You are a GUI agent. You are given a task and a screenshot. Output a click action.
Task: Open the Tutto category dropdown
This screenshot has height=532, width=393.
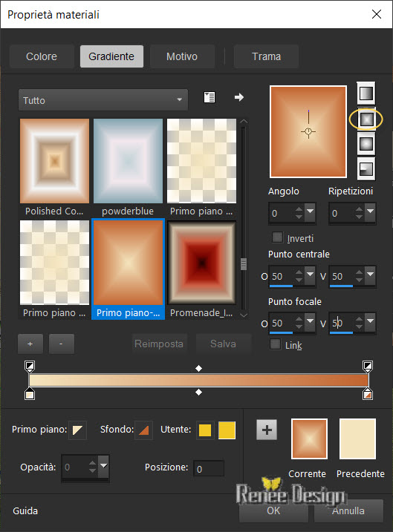click(x=103, y=100)
